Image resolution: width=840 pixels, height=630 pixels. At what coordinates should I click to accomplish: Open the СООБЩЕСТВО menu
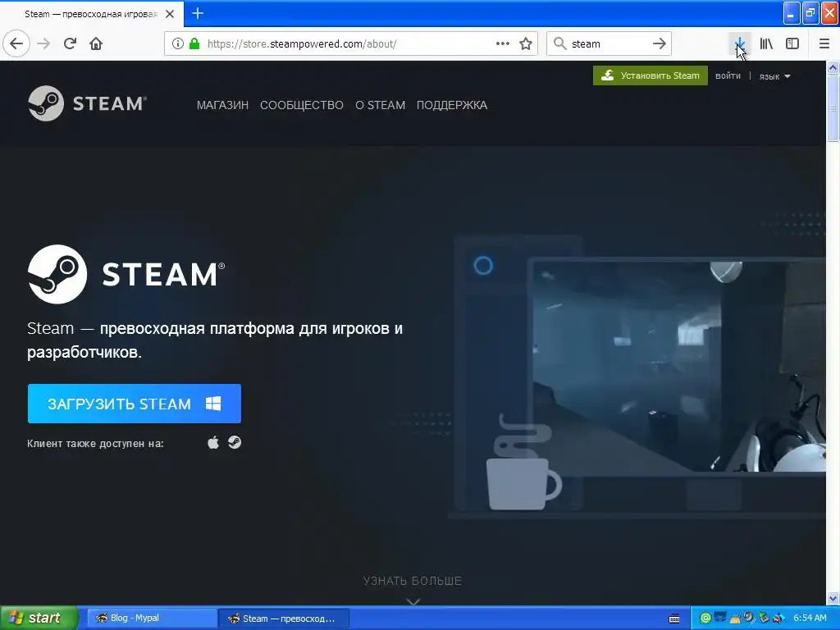click(302, 105)
